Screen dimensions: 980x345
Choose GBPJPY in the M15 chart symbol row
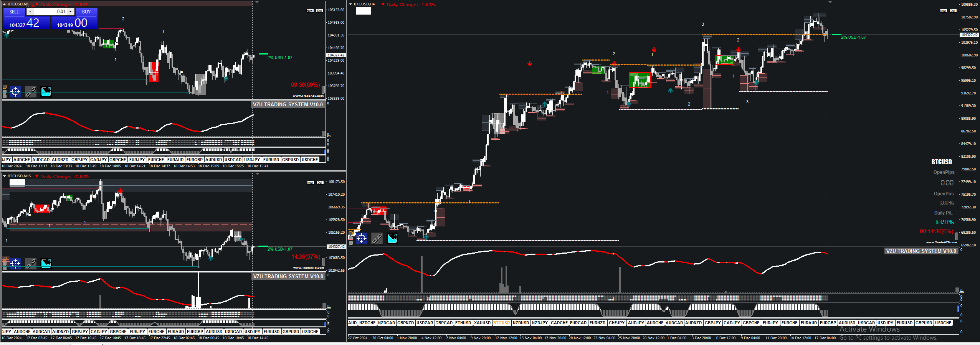coord(80,332)
